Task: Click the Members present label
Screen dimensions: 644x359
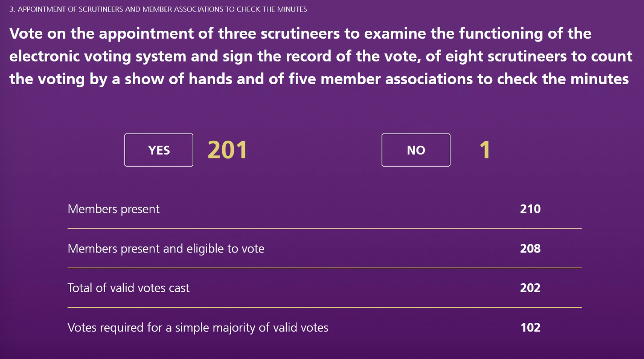Action: pos(114,209)
